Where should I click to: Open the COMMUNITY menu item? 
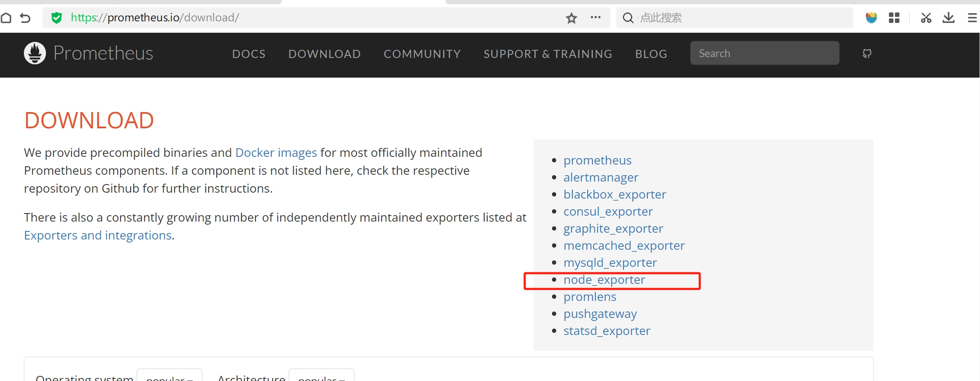(422, 54)
